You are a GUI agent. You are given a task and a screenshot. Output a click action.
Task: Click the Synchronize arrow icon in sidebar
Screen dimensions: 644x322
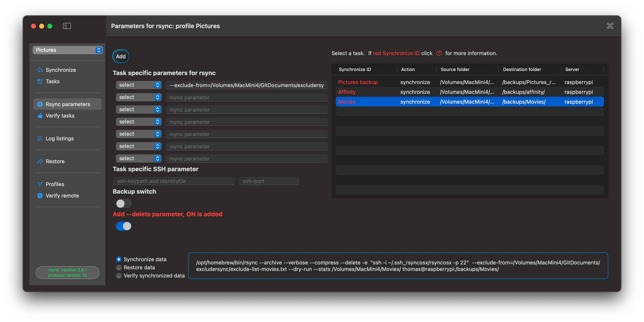click(x=40, y=70)
